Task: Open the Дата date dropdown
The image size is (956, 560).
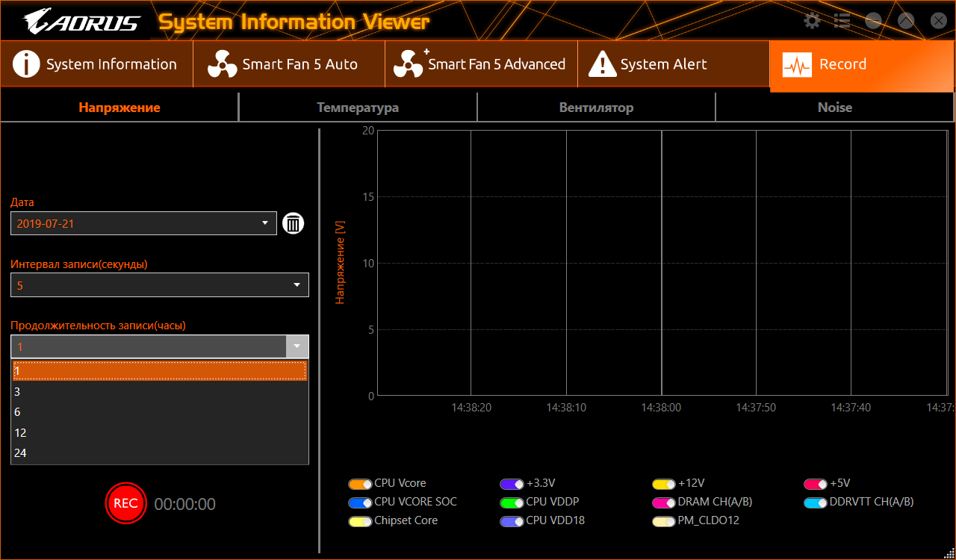Action: [x=143, y=223]
